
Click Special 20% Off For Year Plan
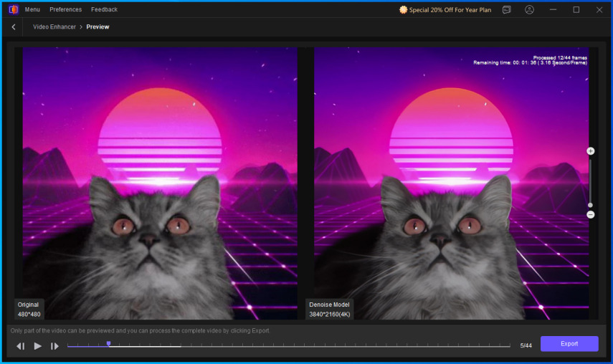click(445, 10)
